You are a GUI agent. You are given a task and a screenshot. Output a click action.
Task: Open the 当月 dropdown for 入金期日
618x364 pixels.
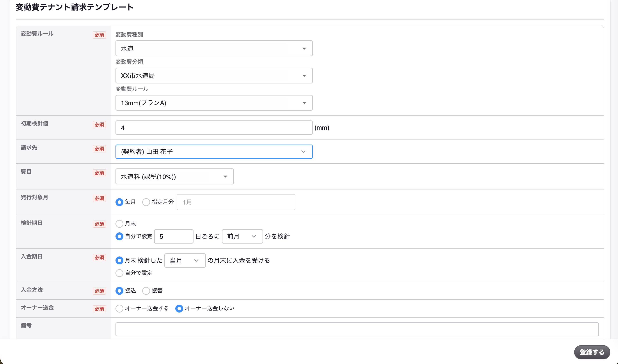[x=185, y=260]
